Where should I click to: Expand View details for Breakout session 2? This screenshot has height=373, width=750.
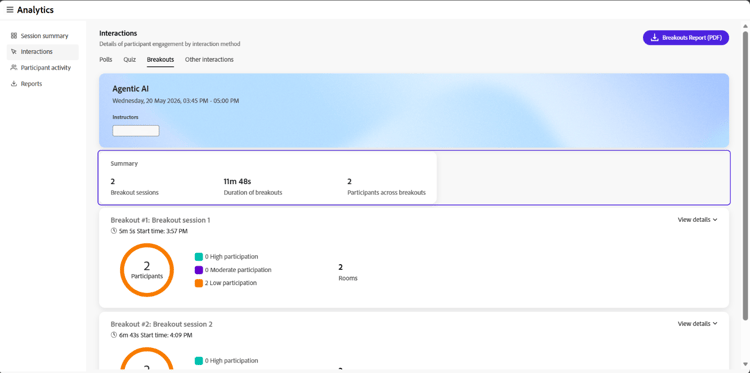(697, 324)
